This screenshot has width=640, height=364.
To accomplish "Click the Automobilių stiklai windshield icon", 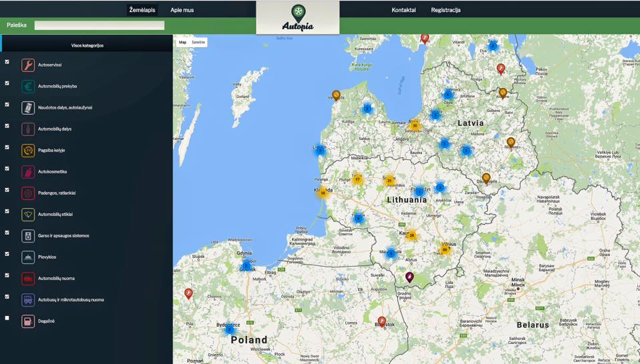I will click(28, 215).
